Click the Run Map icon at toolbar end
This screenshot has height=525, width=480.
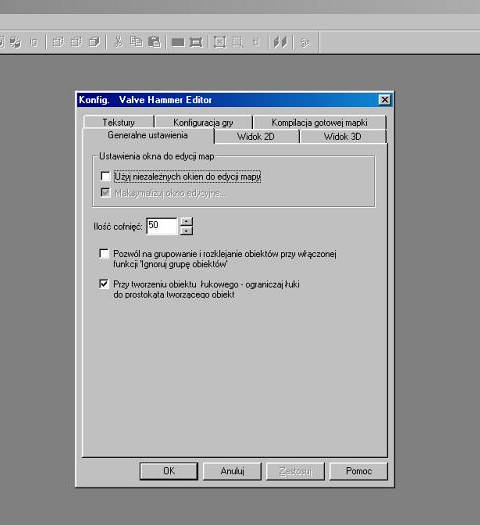[305, 43]
